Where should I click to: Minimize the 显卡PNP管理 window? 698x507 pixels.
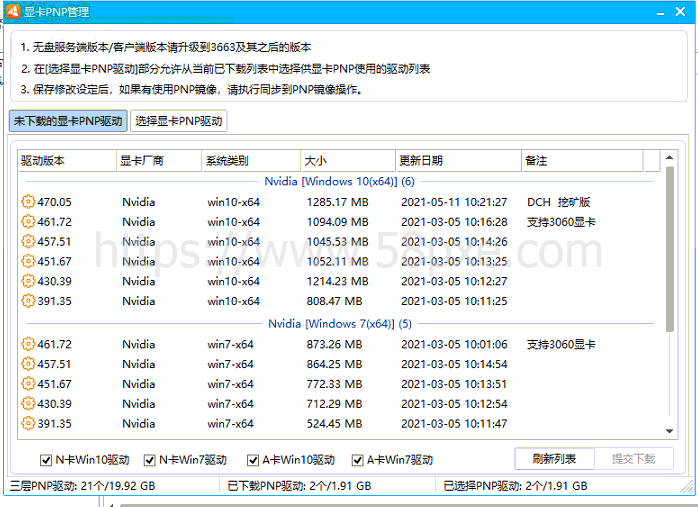pos(661,12)
